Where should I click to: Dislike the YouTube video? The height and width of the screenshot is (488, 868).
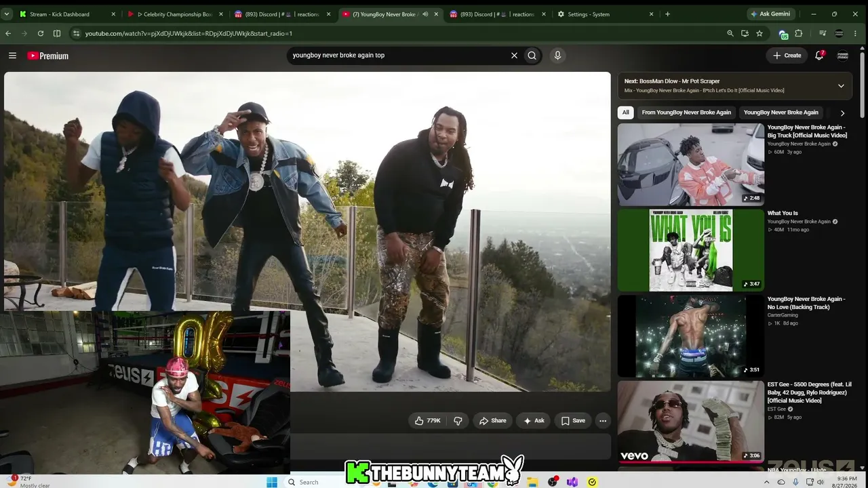click(x=458, y=421)
